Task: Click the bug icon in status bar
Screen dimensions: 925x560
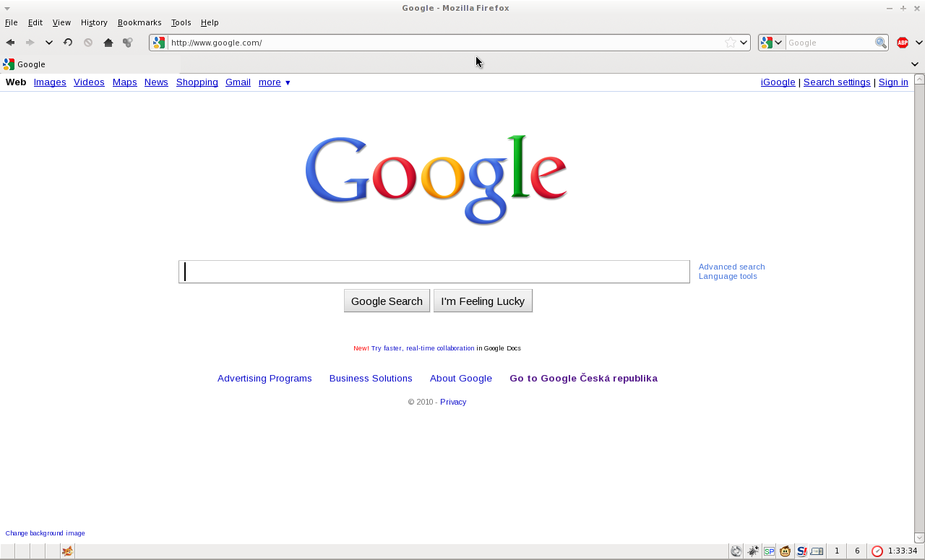Action: tap(752, 551)
